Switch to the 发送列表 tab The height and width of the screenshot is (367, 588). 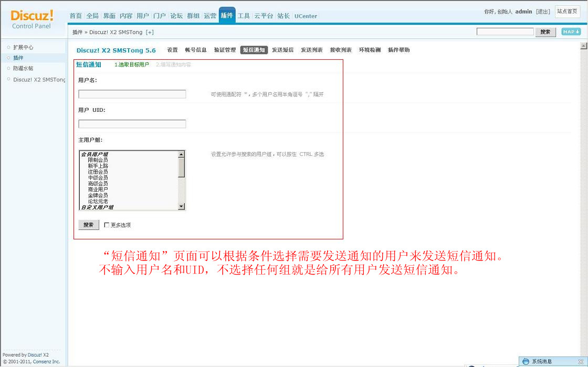[312, 50]
